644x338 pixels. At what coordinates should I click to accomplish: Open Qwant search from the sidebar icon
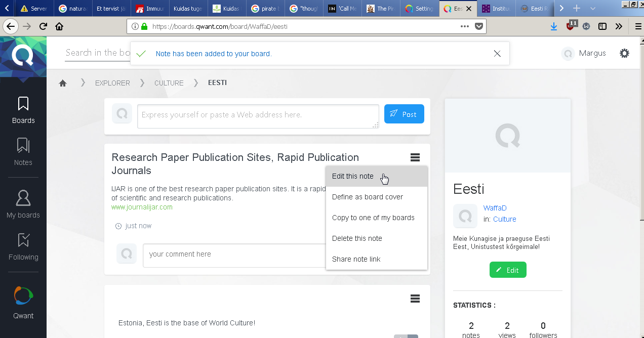click(23, 303)
